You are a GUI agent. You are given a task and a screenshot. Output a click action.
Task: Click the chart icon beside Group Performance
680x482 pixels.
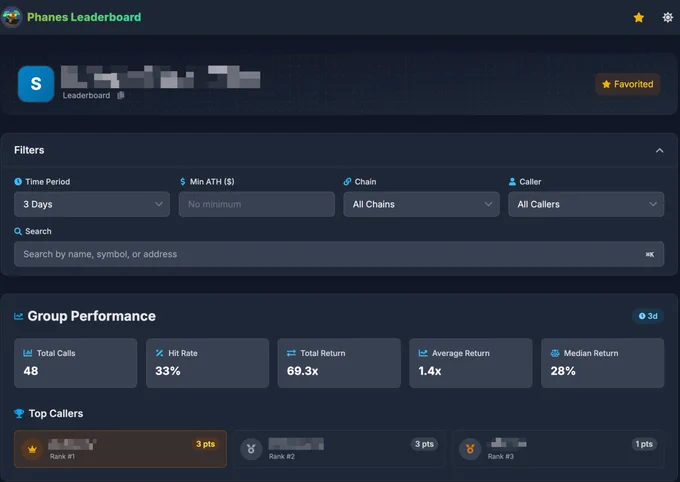[19, 316]
